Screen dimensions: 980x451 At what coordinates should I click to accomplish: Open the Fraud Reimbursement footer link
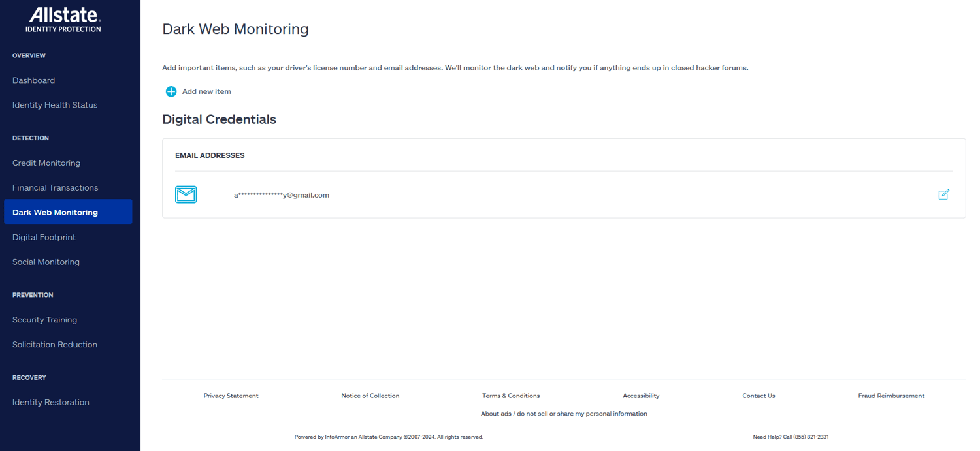(891, 396)
